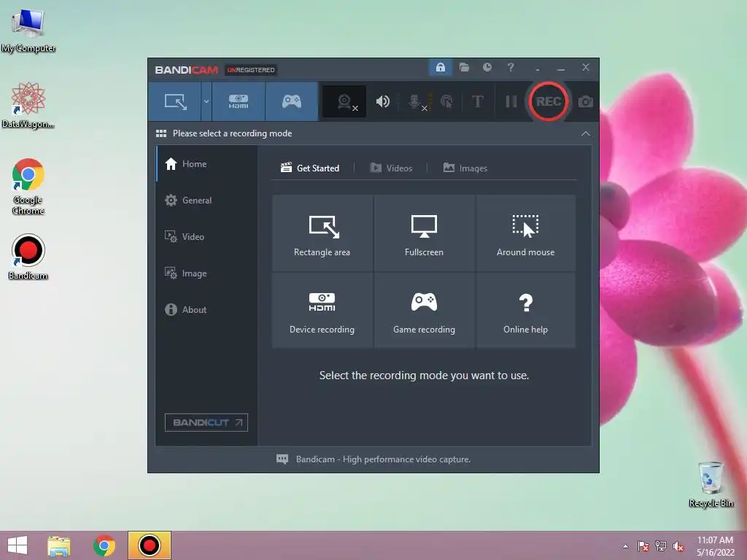Open the Online help tile
Viewport: 747px width, 560px height.
[525, 310]
